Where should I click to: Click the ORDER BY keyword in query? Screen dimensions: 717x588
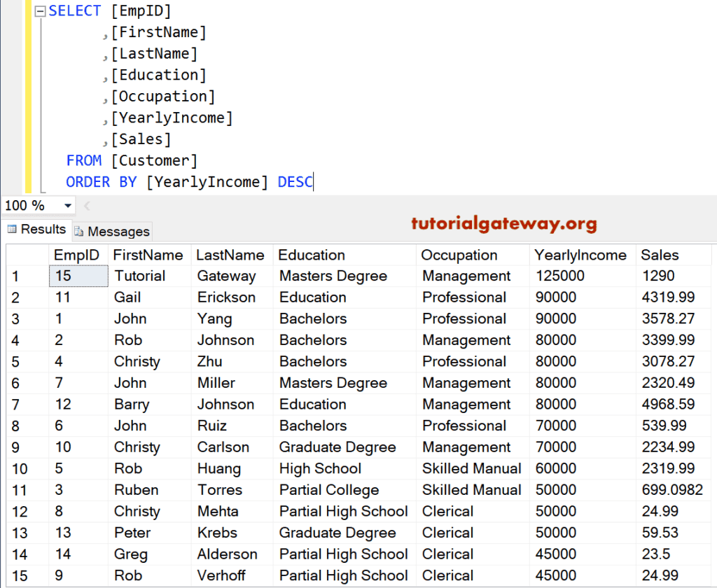click(101, 182)
